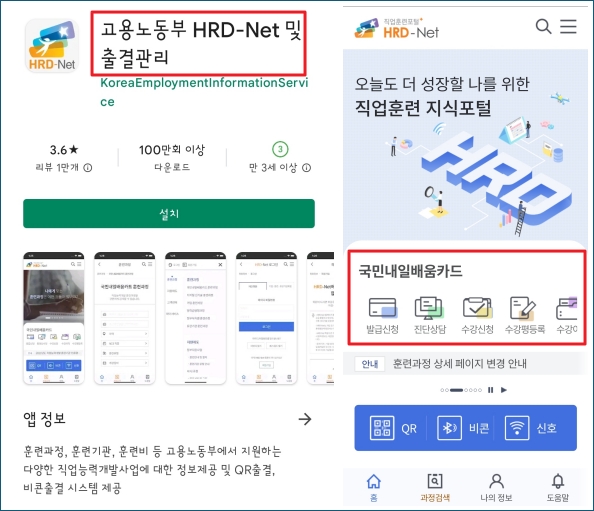Switch to 나의 정보 tab
Image resolution: width=594 pixels, height=511 pixels.
click(x=496, y=487)
